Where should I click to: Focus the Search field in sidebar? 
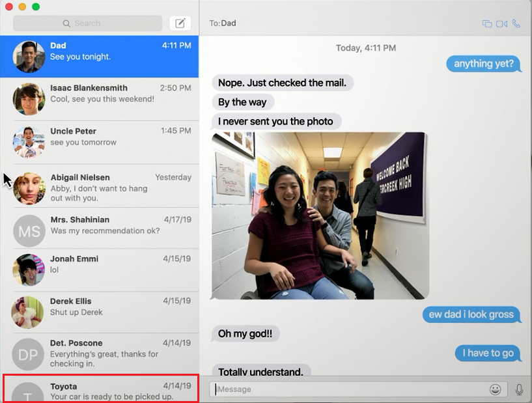click(x=87, y=23)
